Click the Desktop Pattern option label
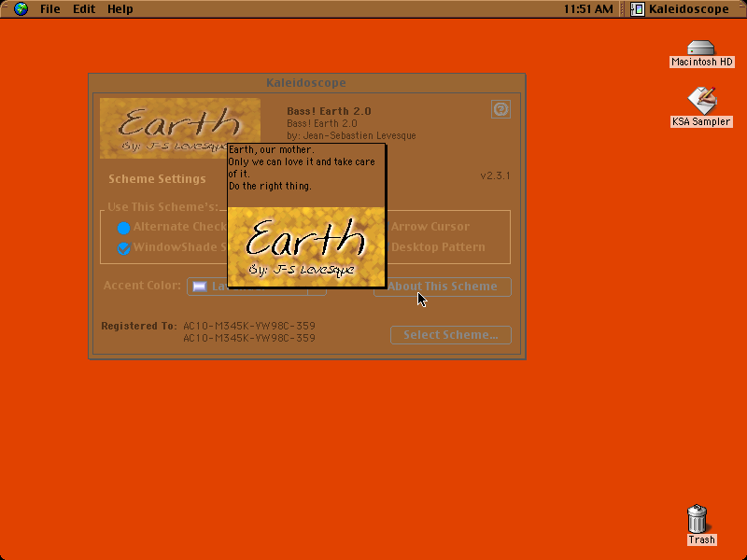Image resolution: width=747 pixels, height=560 pixels. [x=438, y=247]
